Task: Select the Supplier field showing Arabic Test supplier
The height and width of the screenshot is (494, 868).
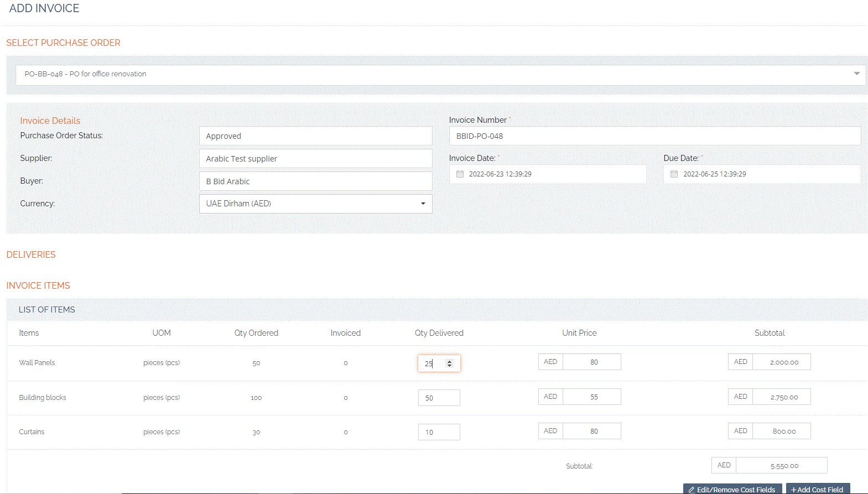Action: pyautogui.click(x=315, y=159)
